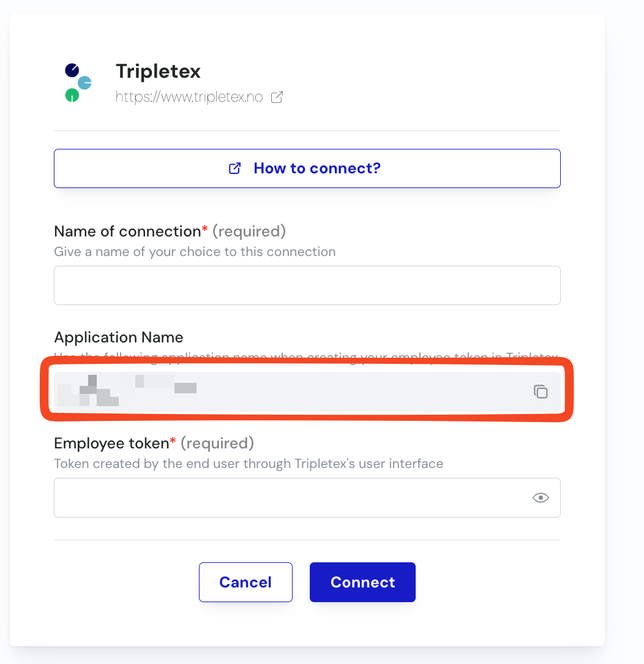
Task: Open external link icon beside tripletex.no URL
Action: point(277,97)
